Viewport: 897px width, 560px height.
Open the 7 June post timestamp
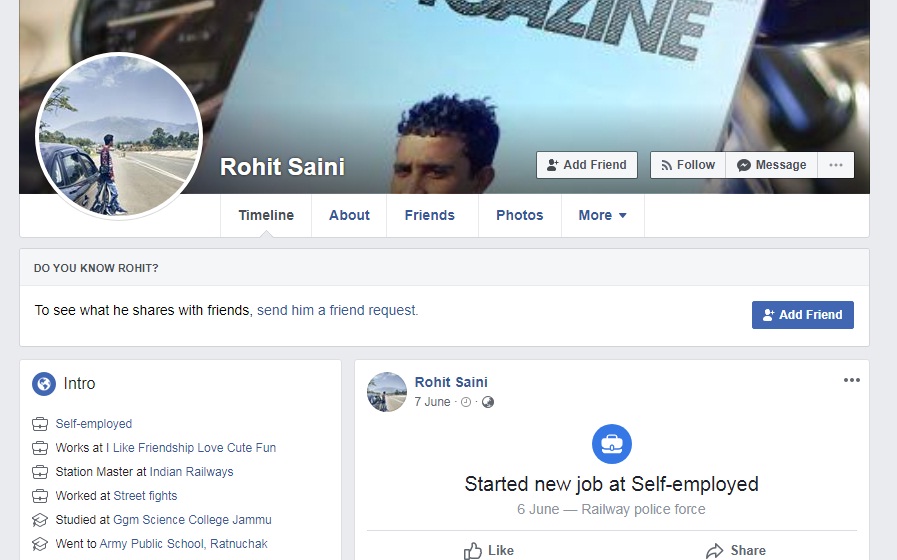pos(432,402)
